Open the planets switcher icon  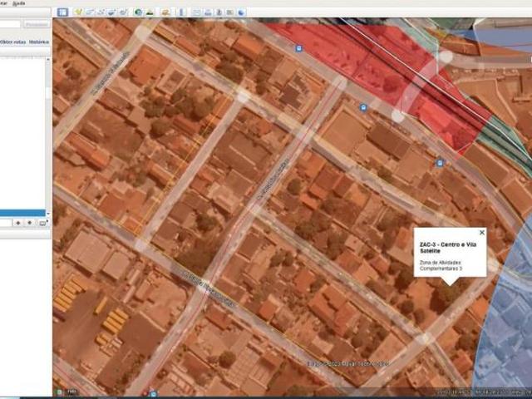[165, 12]
